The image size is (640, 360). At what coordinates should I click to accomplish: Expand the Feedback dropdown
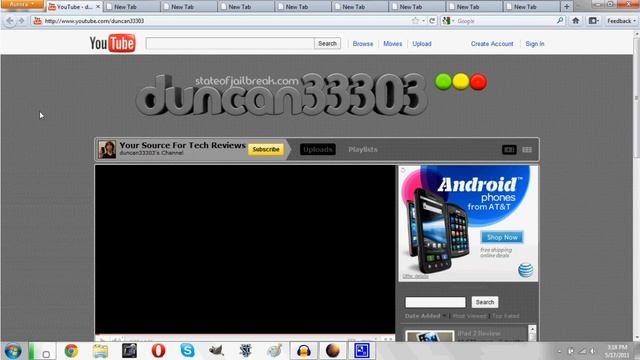(x=621, y=21)
